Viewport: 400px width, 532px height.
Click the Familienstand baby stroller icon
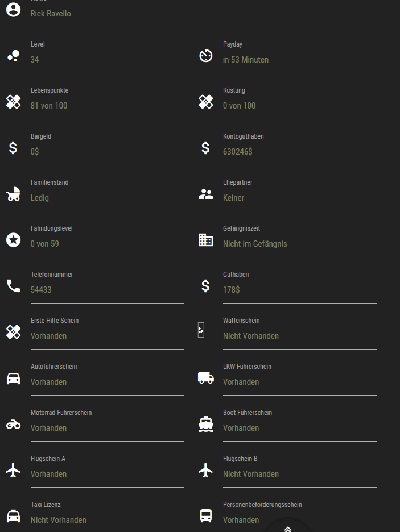[x=13, y=194]
